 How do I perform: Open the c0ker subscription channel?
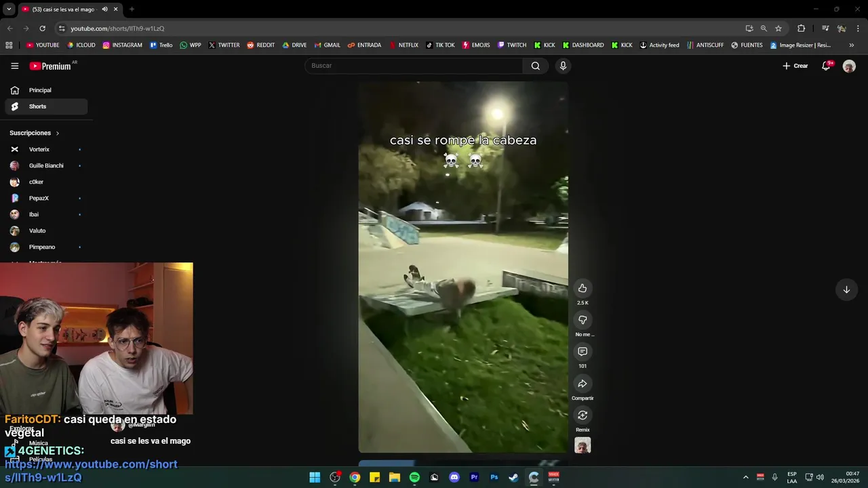tap(46, 182)
